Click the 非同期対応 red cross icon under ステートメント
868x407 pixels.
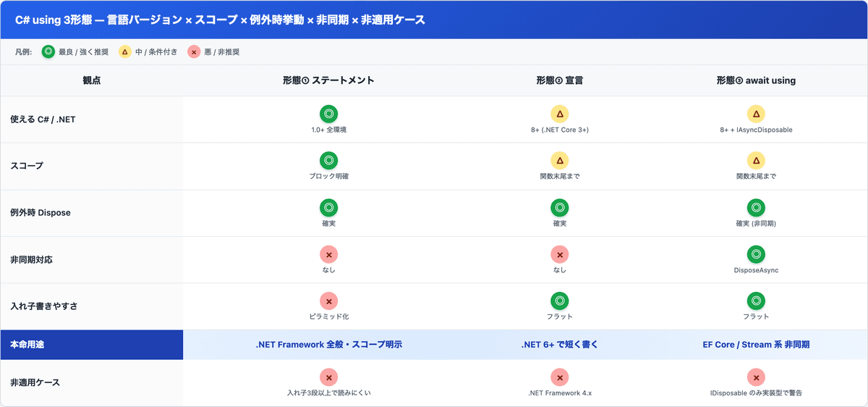coord(328,254)
